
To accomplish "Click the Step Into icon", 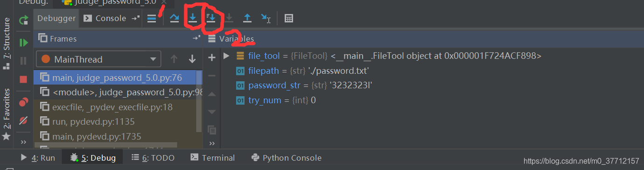I will click(x=192, y=19).
